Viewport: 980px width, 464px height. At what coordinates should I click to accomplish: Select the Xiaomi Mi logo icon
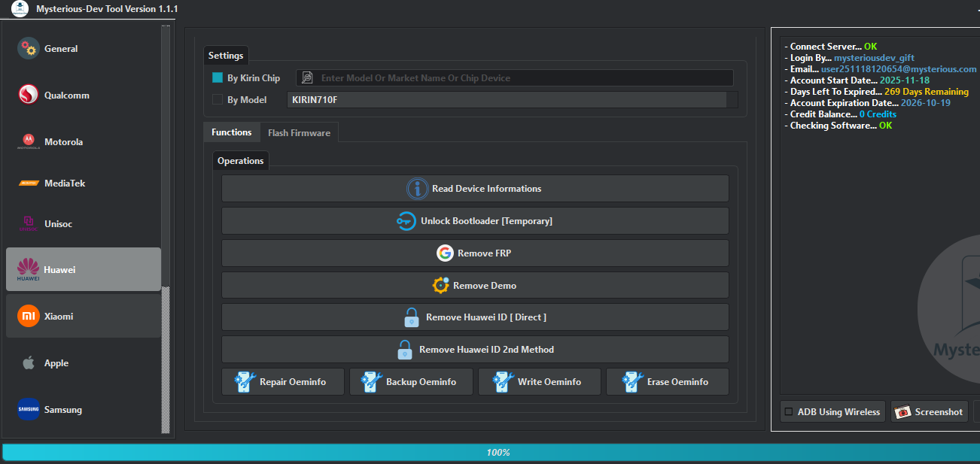pyautogui.click(x=28, y=315)
